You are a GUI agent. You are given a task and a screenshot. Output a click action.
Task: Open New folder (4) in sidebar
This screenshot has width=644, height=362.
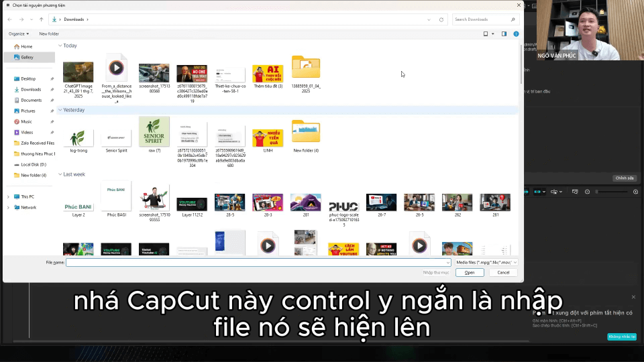point(29,175)
